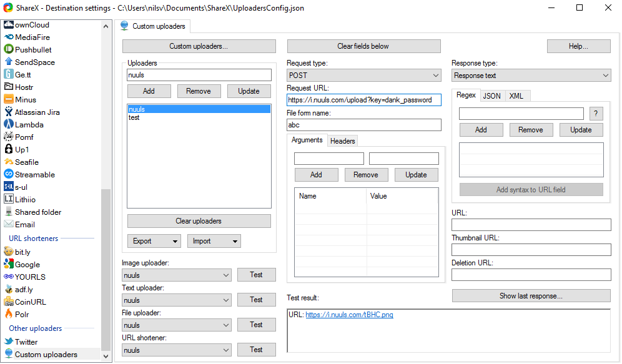Screen dimensions: 622x364
Task: Click Add button in the Regex tab
Action: pyautogui.click(x=481, y=130)
